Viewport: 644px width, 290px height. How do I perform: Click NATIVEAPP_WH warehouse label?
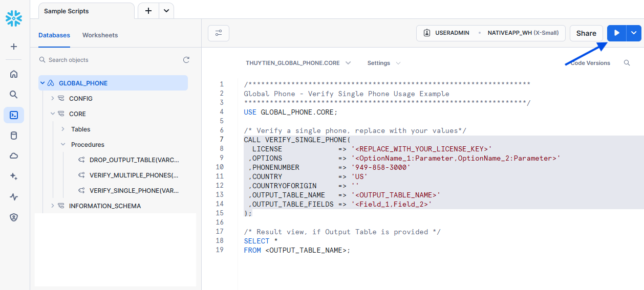pyautogui.click(x=509, y=33)
